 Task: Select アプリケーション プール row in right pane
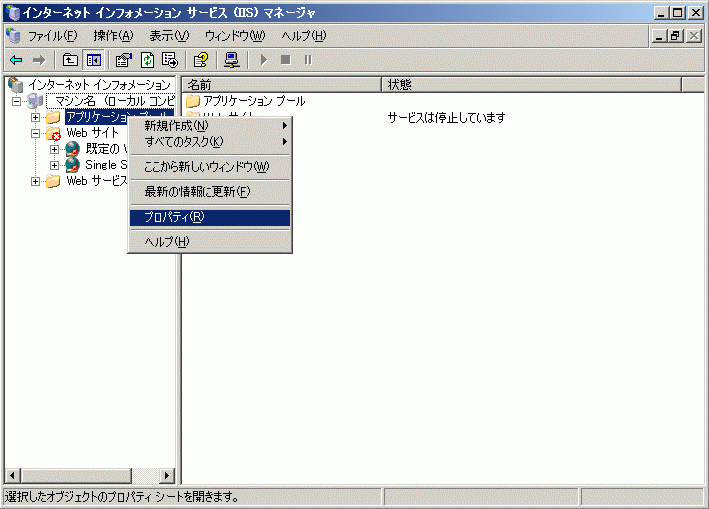pyautogui.click(x=246, y=101)
